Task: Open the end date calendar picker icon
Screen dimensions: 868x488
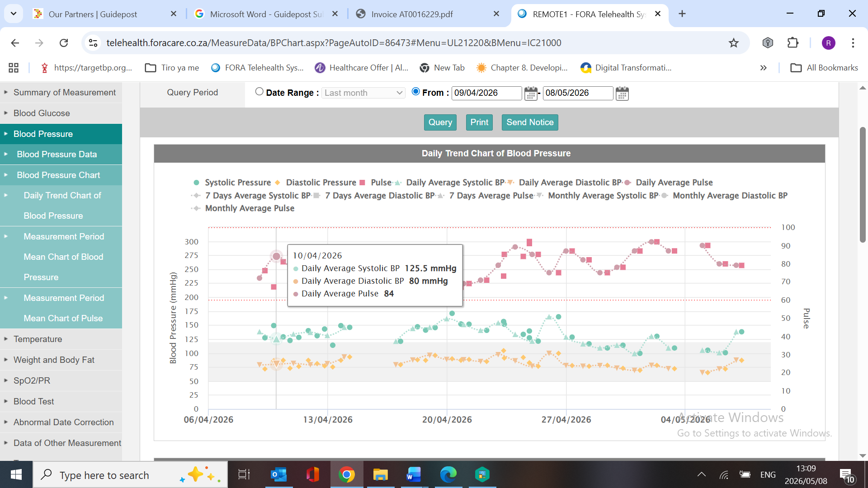Action: pos(622,94)
